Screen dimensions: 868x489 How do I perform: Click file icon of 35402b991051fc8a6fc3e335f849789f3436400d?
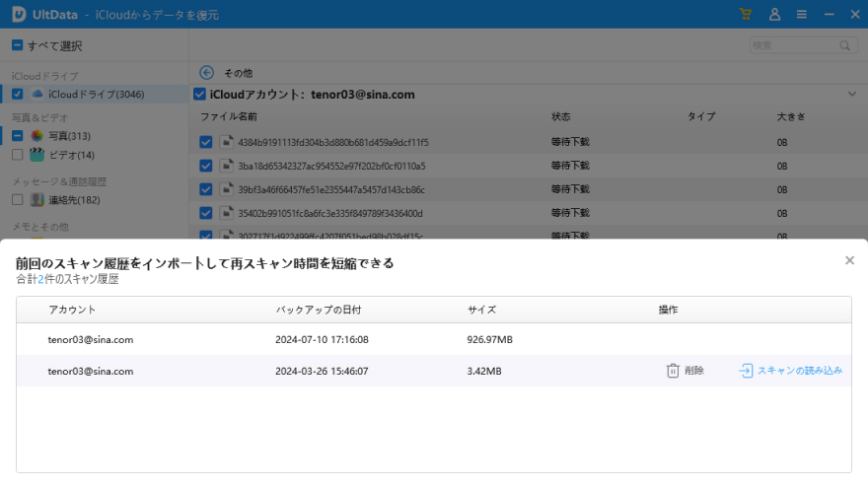tap(226, 213)
